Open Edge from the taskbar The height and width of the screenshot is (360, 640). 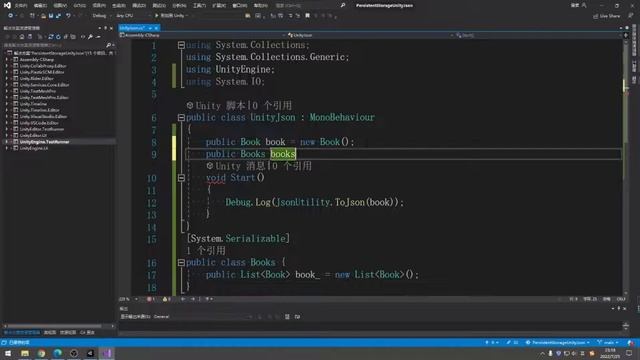[58, 353]
